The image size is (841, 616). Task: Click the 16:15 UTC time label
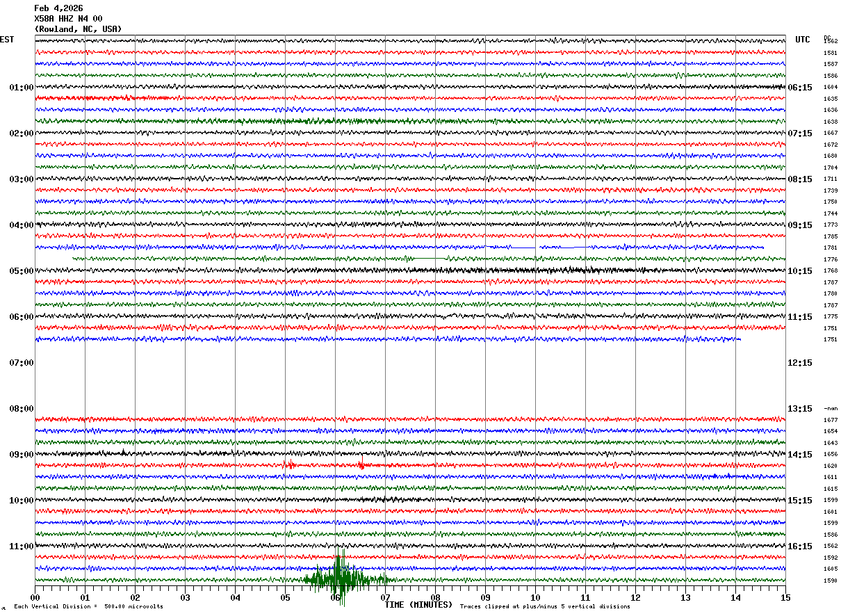pos(799,546)
